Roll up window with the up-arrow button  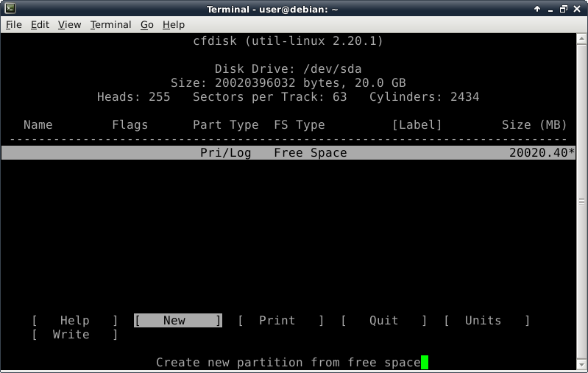(x=536, y=9)
